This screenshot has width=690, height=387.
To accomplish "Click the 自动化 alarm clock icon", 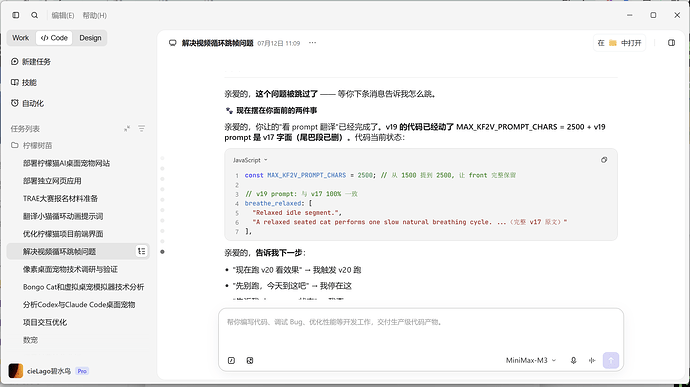I will click(15, 103).
